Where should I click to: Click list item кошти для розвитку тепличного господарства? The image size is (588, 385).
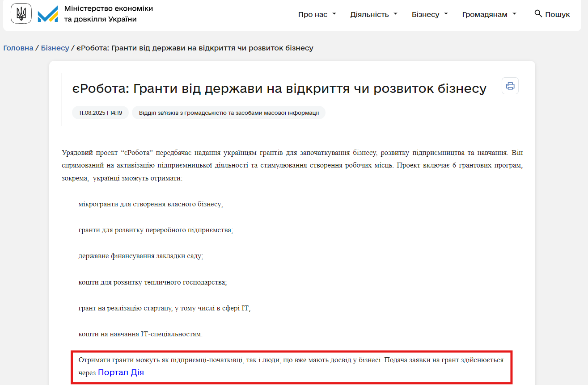coord(152,282)
